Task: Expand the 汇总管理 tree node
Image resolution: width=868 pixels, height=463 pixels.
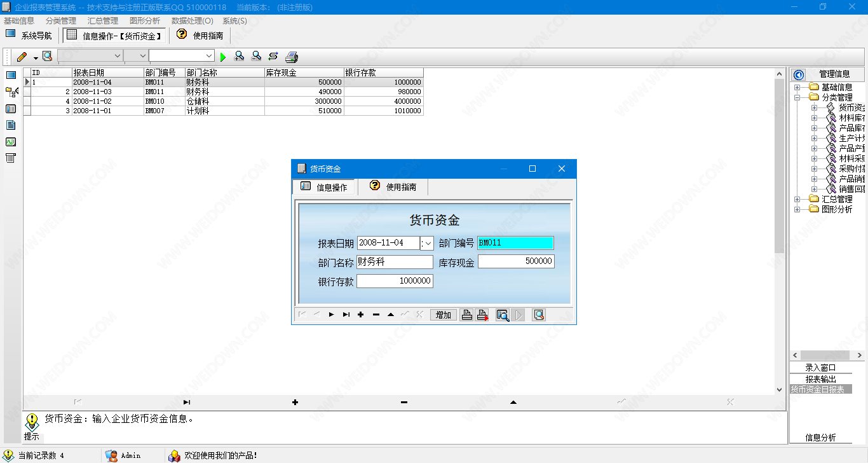Action: pyautogui.click(x=797, y=199)
